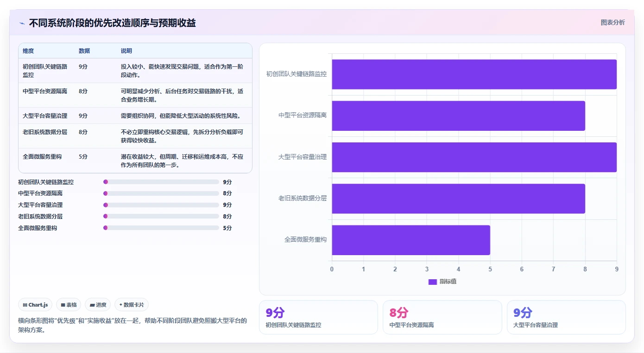The width and height of the screenshot is (644, 353).
Task: Click the 中型平台资源隔离 progress bar
Action: point(161,193)
